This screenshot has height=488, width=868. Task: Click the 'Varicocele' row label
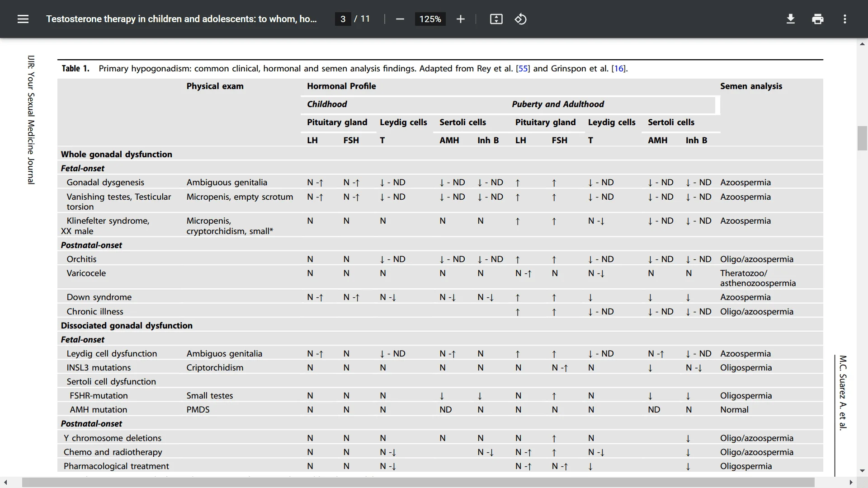point(86,273)
